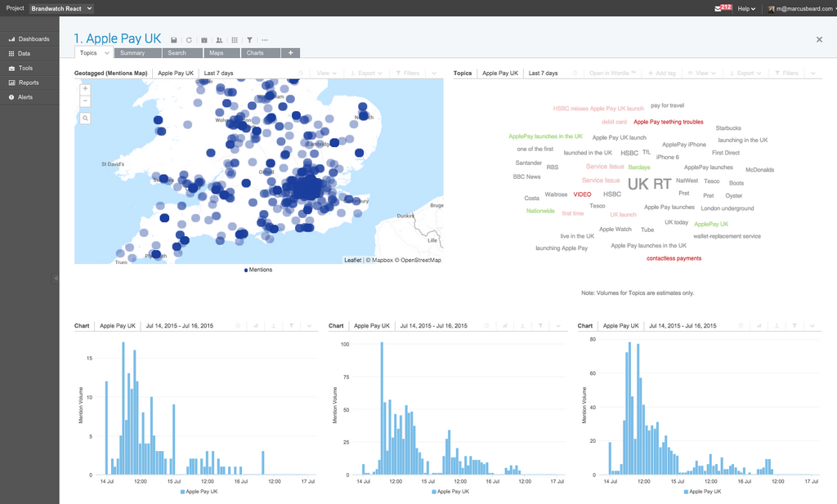Expand the Help menu
837x504 pixels.
click(x=746, y=8)
